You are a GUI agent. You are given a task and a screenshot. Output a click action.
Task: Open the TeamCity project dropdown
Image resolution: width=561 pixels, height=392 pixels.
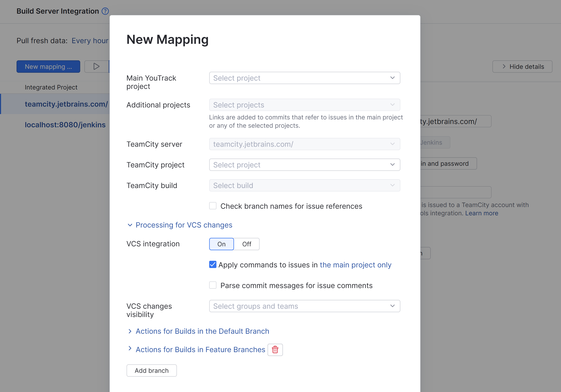pyautogui.click(x=304, y=165)
